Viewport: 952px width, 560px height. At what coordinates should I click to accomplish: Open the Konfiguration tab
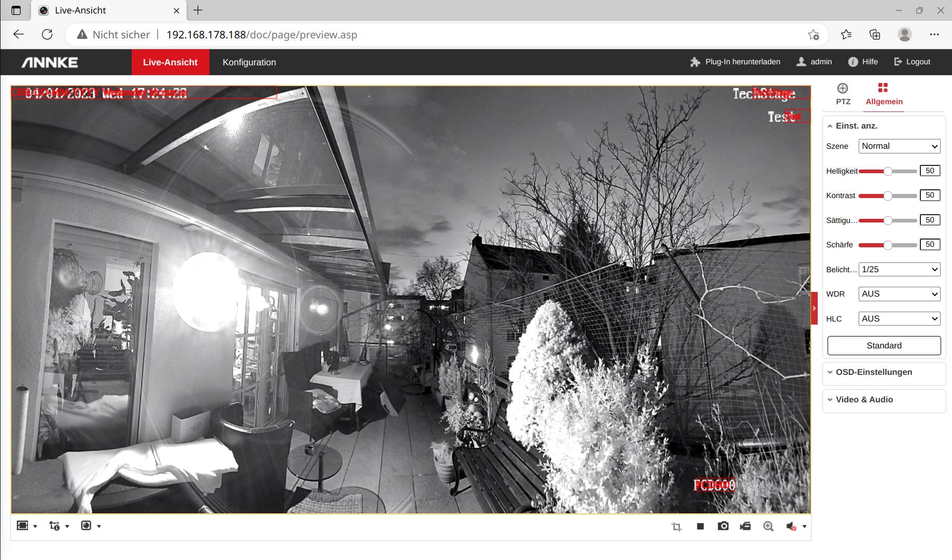click(x=249, y=62)
